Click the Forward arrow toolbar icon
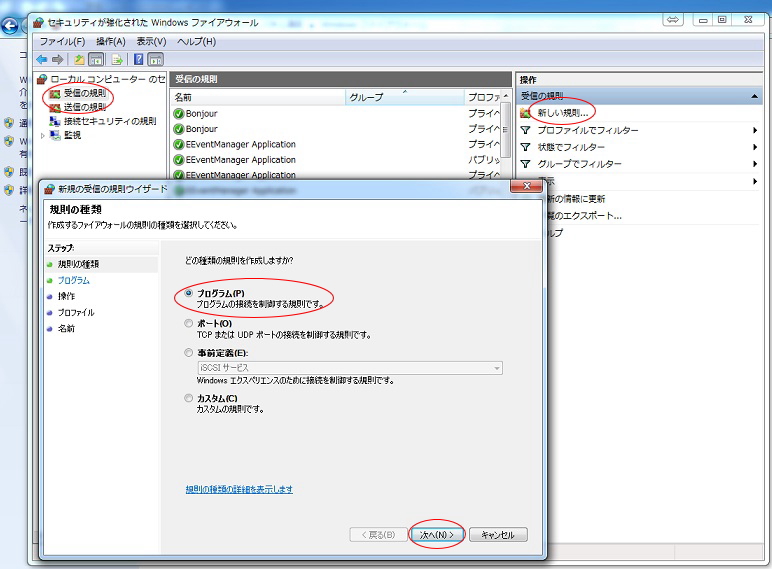Image resolution: width=772 pixels, height=569 pixels. click(58, 60)
